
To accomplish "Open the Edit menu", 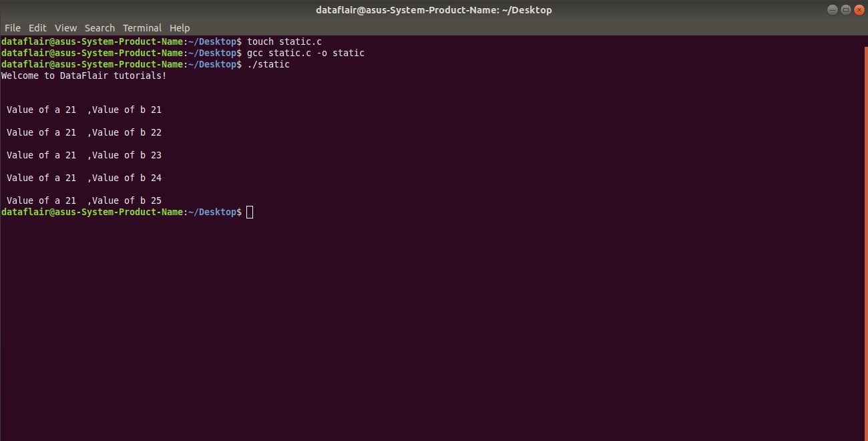I will 37,27.
